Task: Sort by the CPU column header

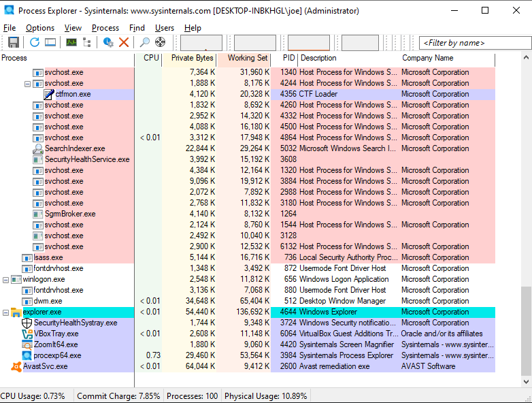Action: pyautogui.click(x=148, y=58)
